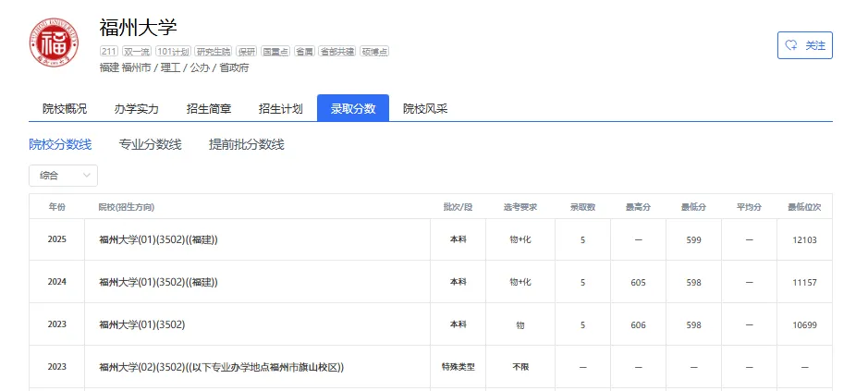
Task: Click the heart icon in 关注 button
Action: pos(792,45)
